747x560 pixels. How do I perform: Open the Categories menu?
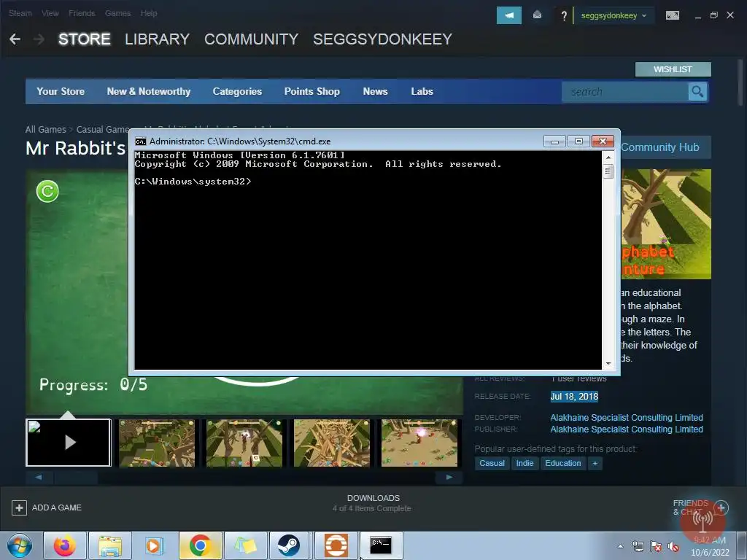237,91
